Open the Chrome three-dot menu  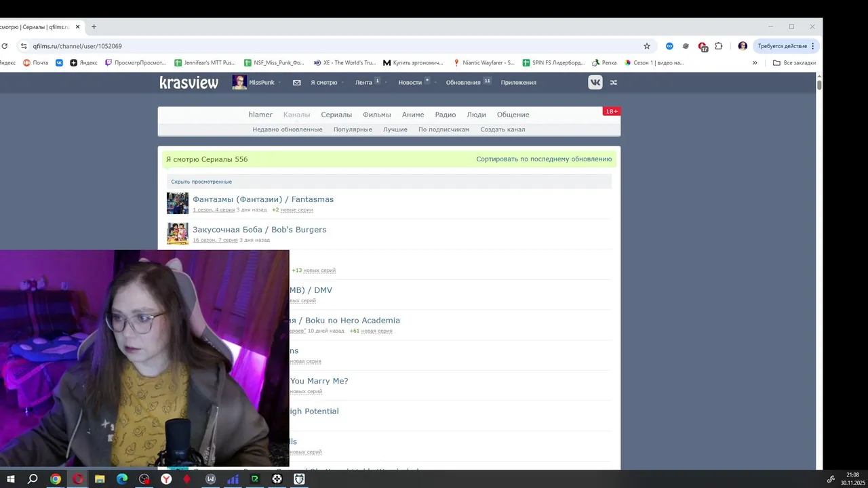coord(812,46)
